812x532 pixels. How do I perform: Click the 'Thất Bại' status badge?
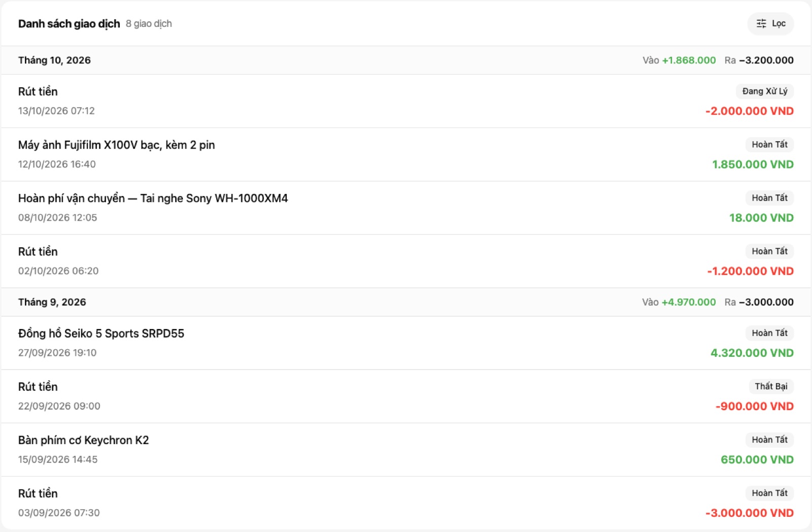pyautogui.click(x=771, y=386)
